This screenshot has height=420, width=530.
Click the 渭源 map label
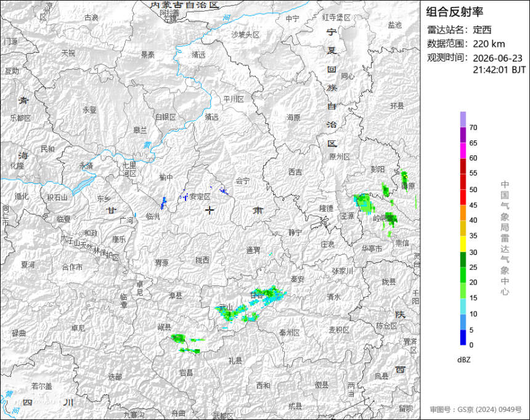(161, 262)
